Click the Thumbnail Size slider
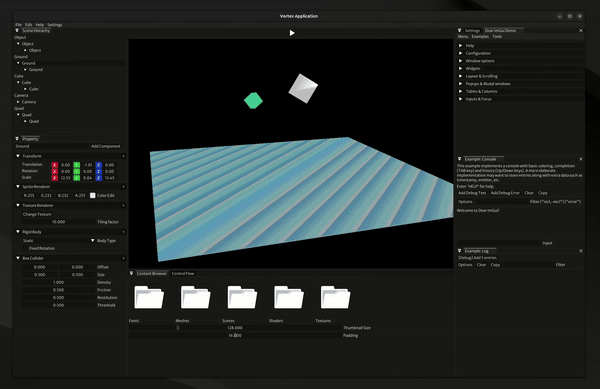 (235, 328)
